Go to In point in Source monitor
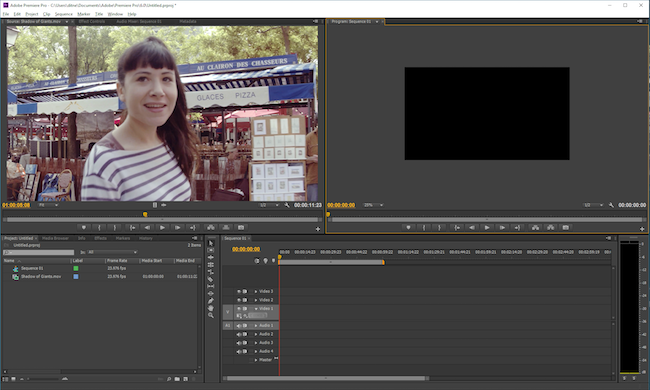Viewport: 650px width, 390px height. [x=132, y=228]
